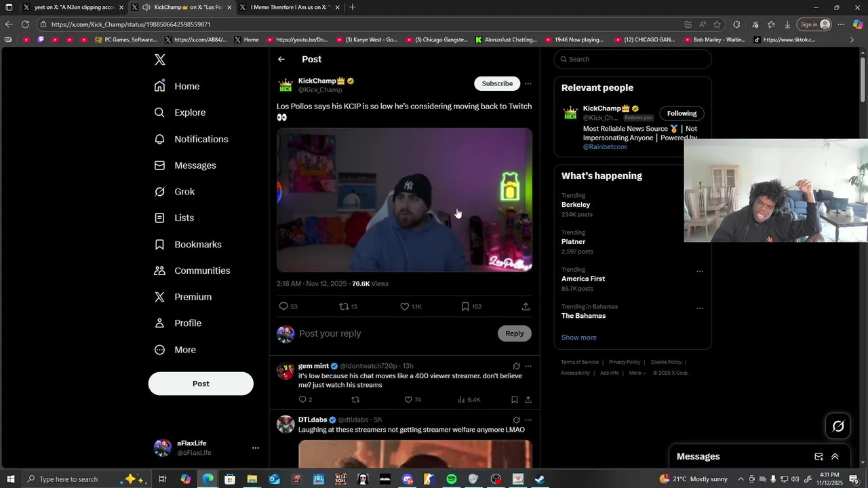Like gem mint's comment with 74 likes
The image size is (868, 488).
coord(408,400)
